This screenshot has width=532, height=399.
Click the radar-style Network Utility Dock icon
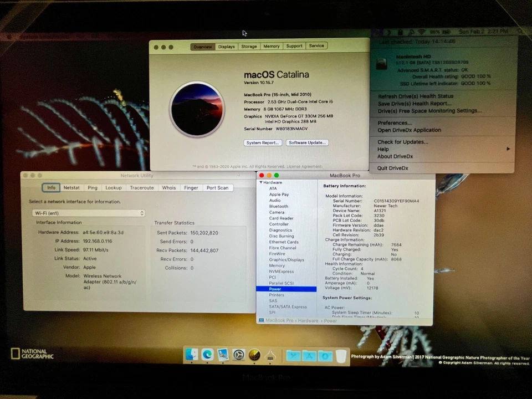click(254, 355)
